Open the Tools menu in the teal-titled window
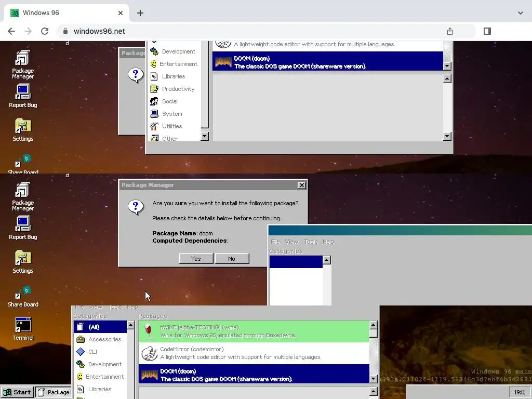This screenshot has width=532, height=399. pos(311,242)
